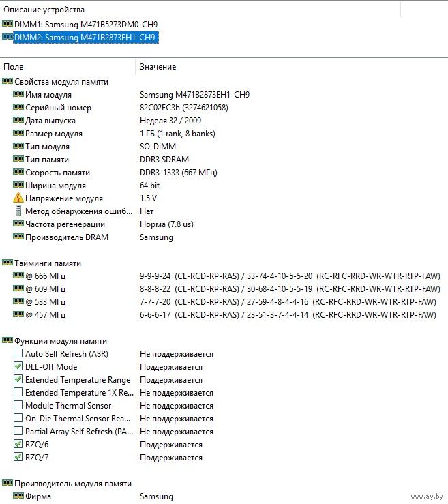
Task: Click the 'Значение' column header
Action: click(x=158, y=67)
